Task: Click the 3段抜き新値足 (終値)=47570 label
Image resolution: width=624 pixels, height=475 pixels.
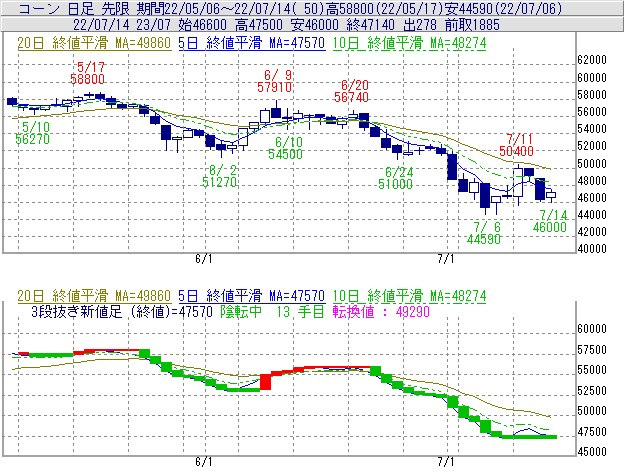Action: pyautogui.click(x=122, y=311)
